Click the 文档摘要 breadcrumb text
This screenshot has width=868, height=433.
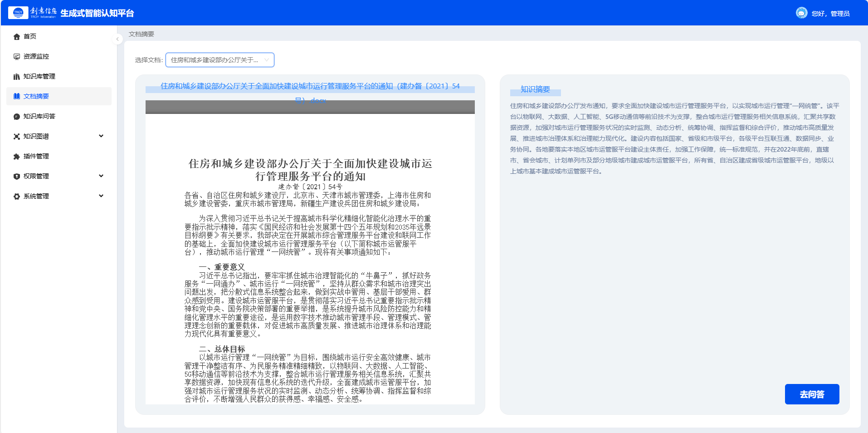click(141, 34)
